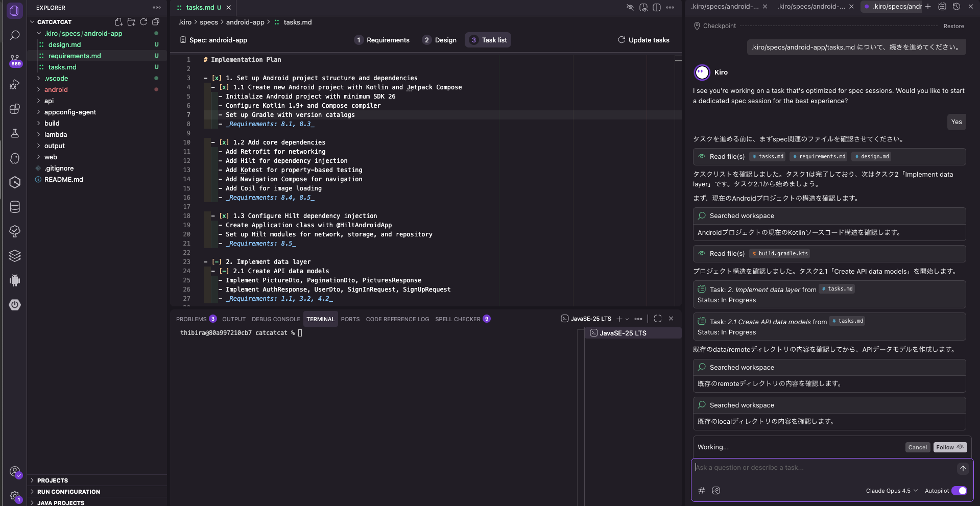Open Run and Debug view
This screenshot has height=506, width=980.
15,84
